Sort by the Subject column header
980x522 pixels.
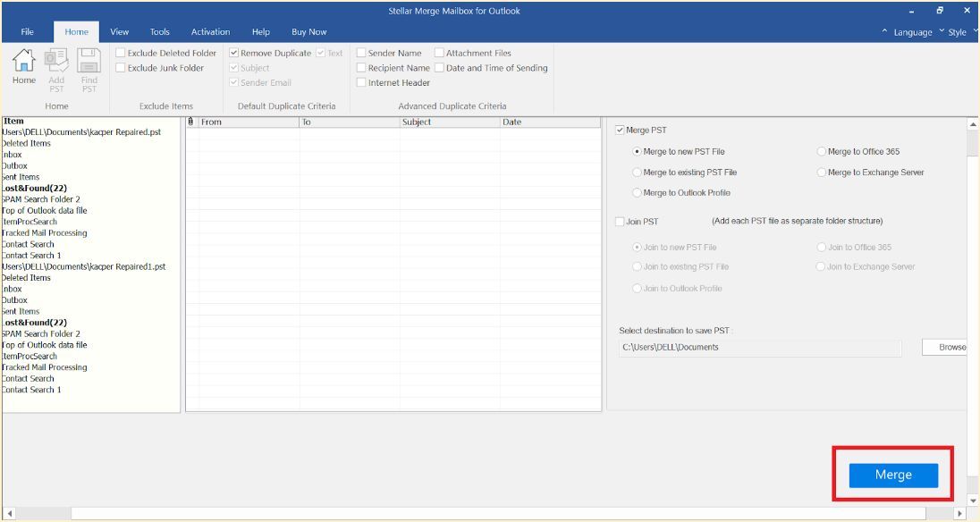point(450,122)
